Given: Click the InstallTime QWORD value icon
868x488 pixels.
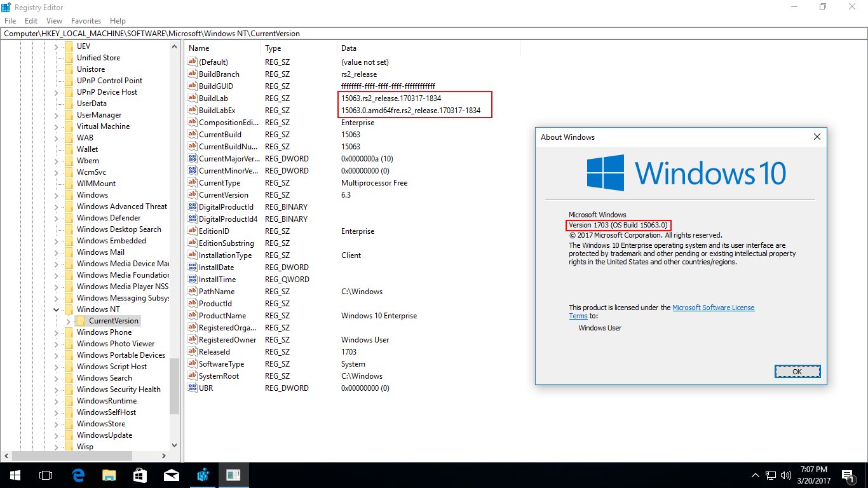Looking at the screenshot, I should [x=194, y=280].
